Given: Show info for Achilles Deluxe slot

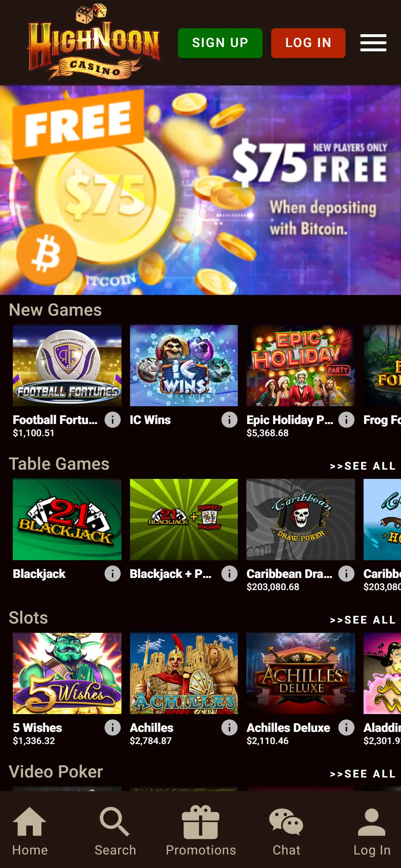Looking at the screenshot, I should (346, 728).
